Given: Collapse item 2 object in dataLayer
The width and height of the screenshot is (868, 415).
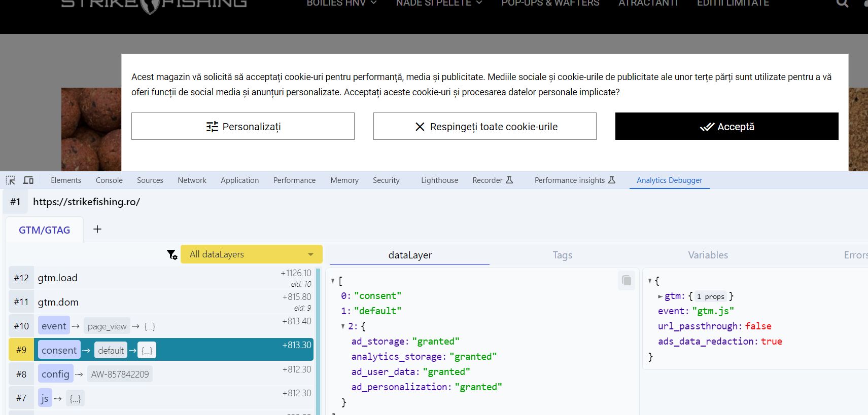Looking at the screenshot, I should [343, 326].
